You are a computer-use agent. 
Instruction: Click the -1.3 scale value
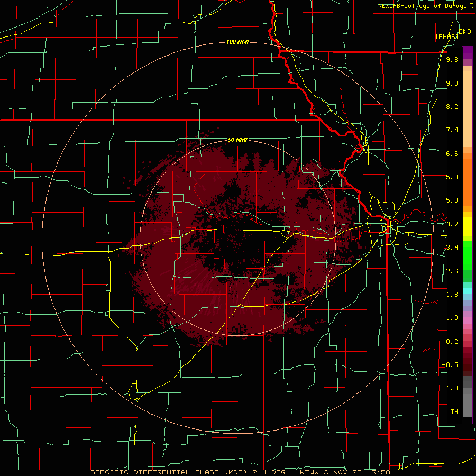pyautogui.click(x=450, y=388)
